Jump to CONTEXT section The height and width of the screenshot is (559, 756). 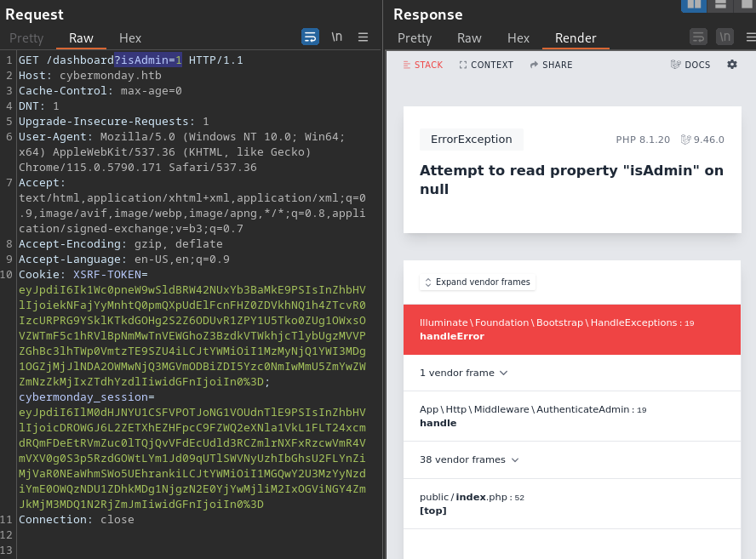[486, 65]
